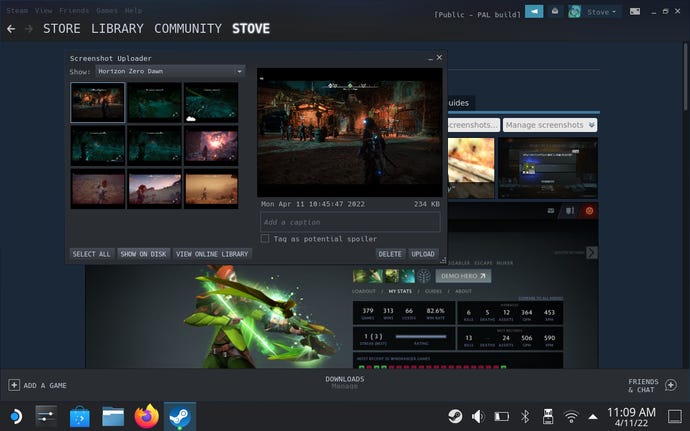Click SELECT ALL button

(92, 254)
